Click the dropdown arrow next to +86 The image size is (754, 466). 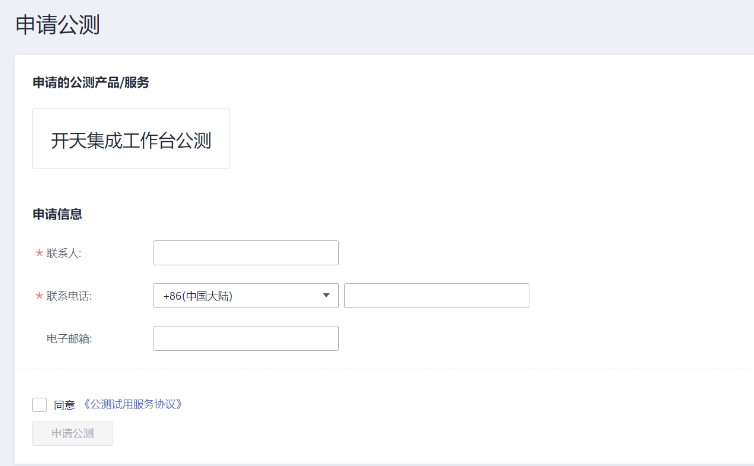coord(326,296)
